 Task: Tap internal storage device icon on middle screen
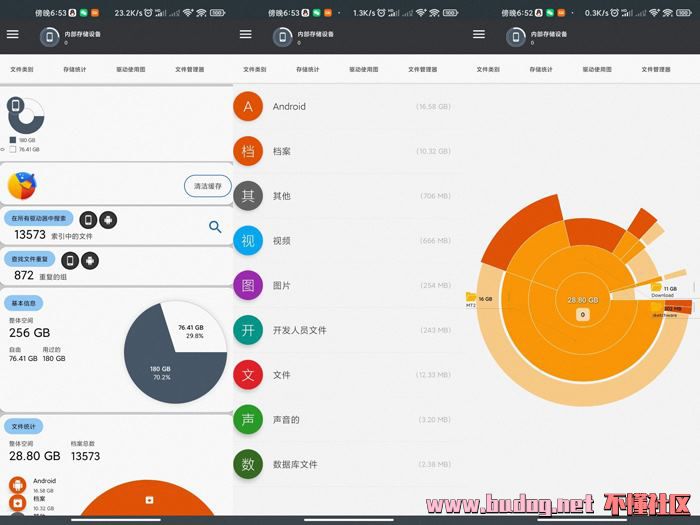(x=283, y=37)
